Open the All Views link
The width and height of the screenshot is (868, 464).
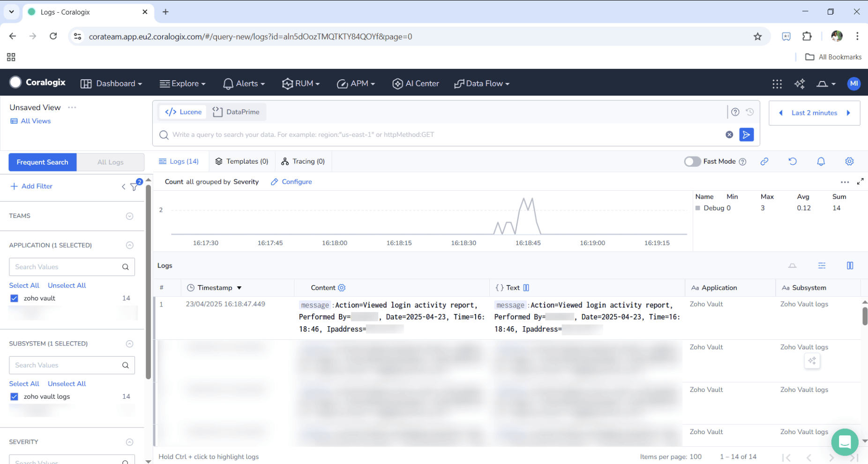click(30, 121)
